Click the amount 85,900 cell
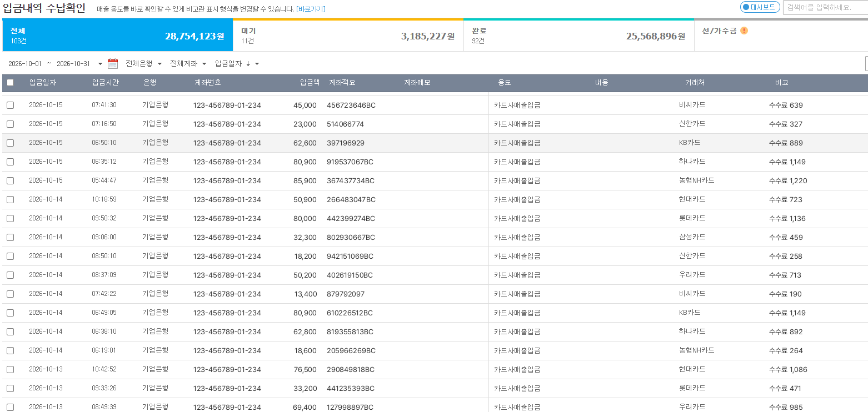This screenshot has height=412, width=868. tap(305, 180)
